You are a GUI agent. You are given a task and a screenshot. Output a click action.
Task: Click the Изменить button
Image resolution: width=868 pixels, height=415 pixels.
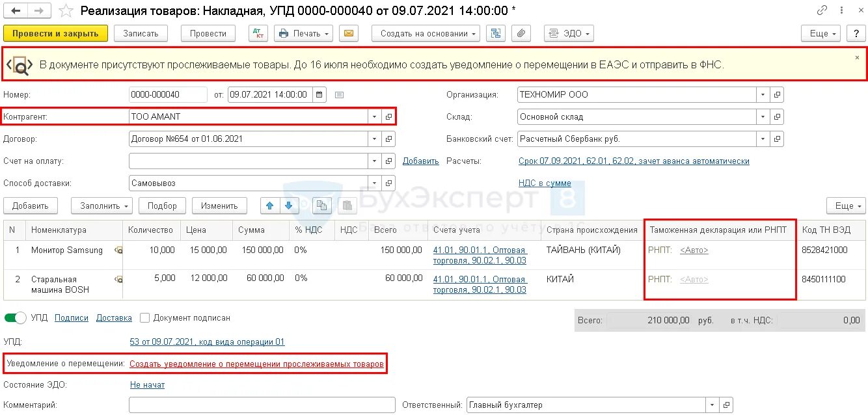pyautogui.click(x=219, y=206)
